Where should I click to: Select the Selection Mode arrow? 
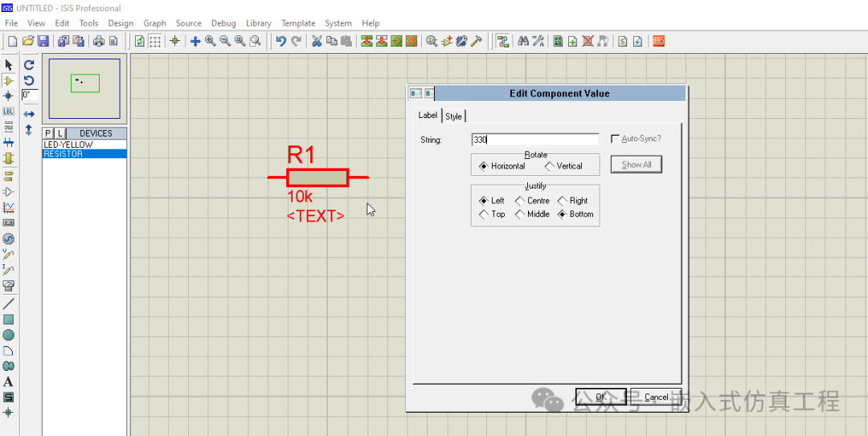[8, 65]
